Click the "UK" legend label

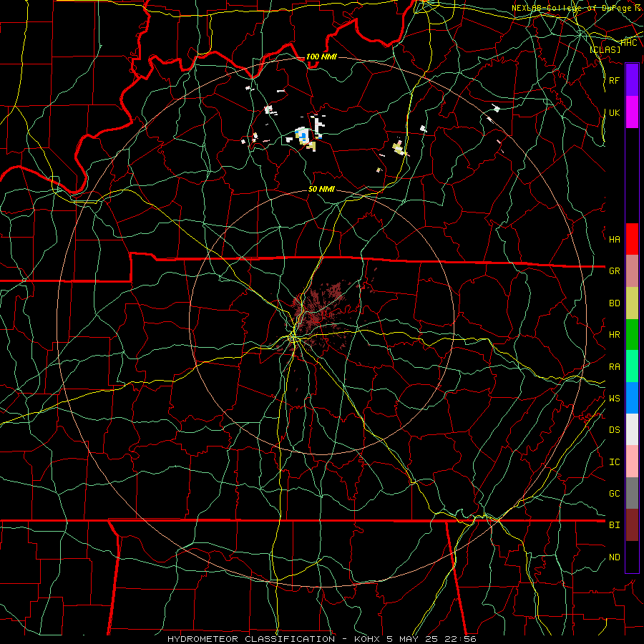point(615,112)
